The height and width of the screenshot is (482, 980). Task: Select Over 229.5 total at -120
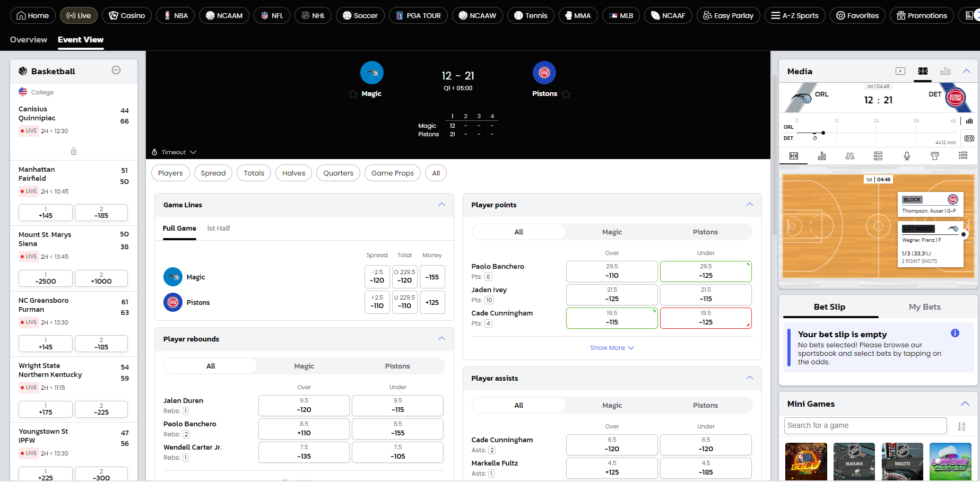405,277
